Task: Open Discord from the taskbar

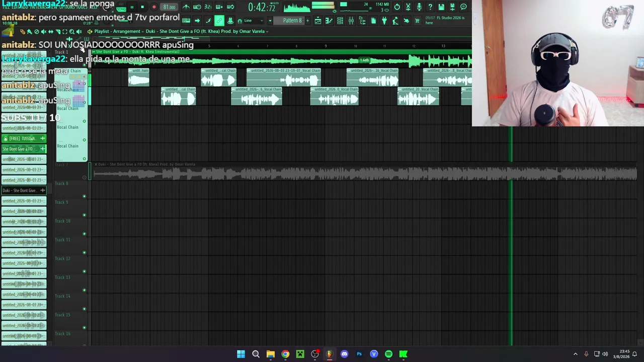Action: click(x=344, y=354)
